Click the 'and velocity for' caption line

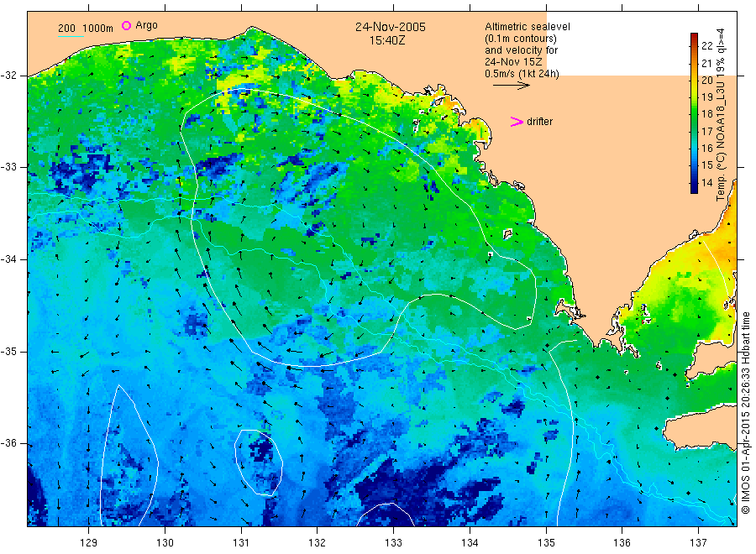pos(521,50)
